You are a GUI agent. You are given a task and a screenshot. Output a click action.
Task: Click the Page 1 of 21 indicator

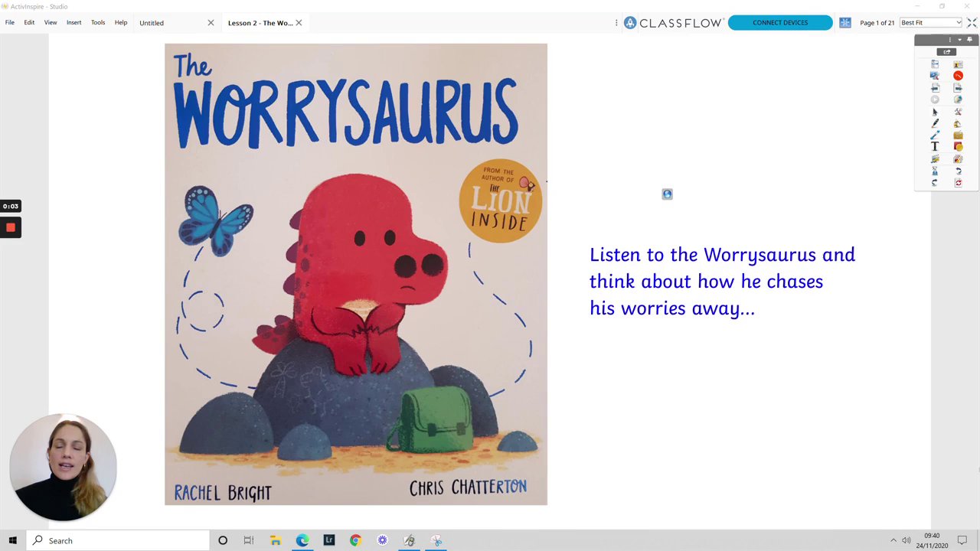(x=877, y=23)
